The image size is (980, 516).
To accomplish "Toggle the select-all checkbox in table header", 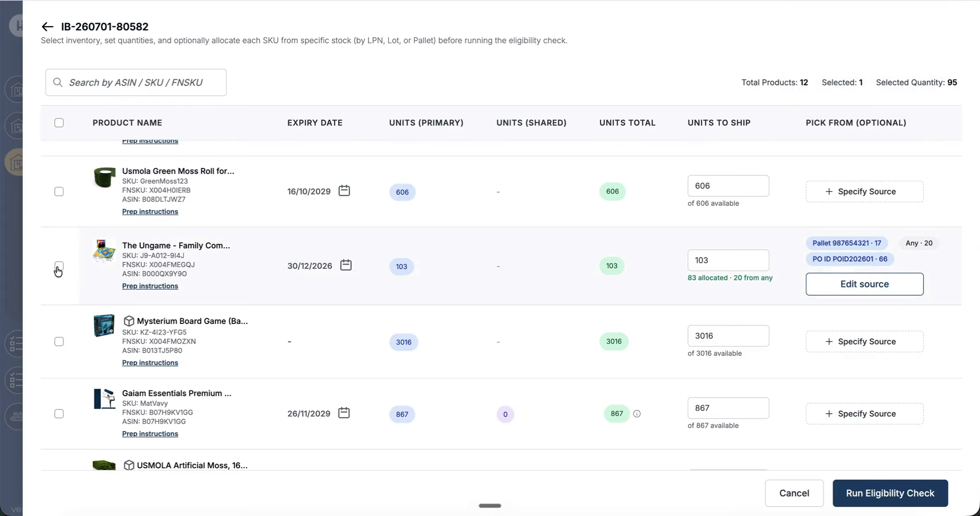I will point(59,123).
